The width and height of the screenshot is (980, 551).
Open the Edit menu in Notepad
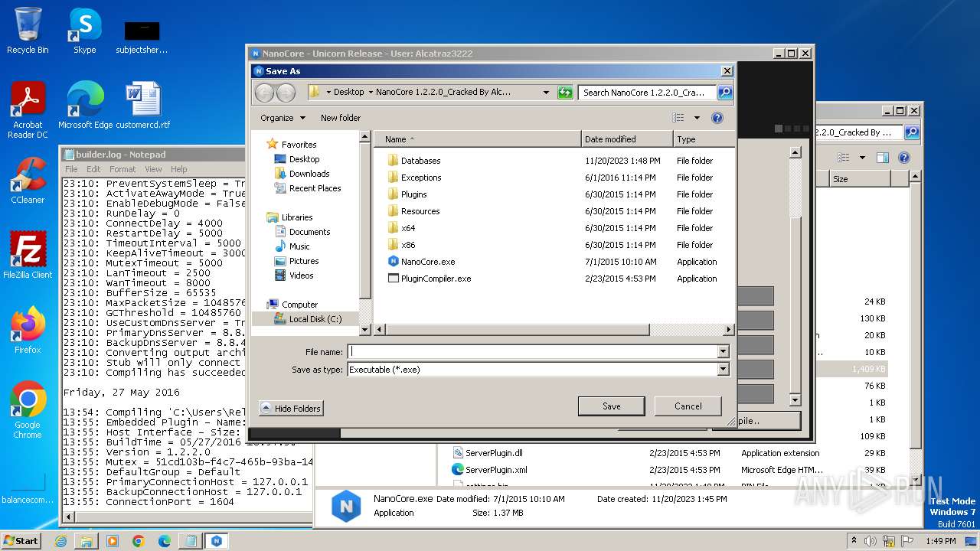coord(93,169)
